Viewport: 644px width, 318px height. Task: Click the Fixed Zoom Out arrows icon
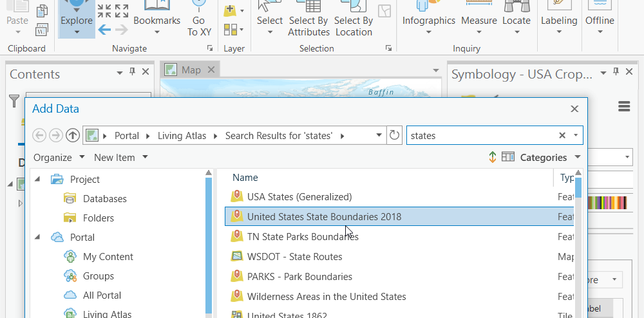122,11
